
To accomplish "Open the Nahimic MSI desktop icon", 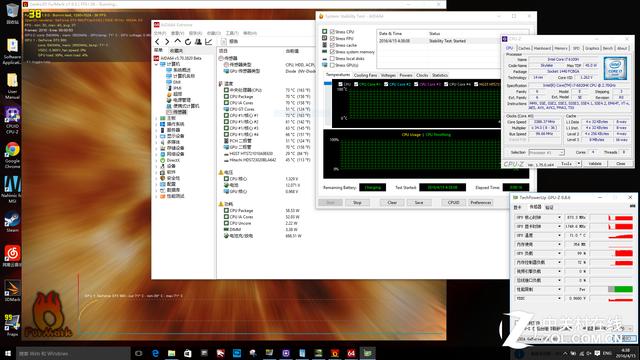I will (12, 190).
